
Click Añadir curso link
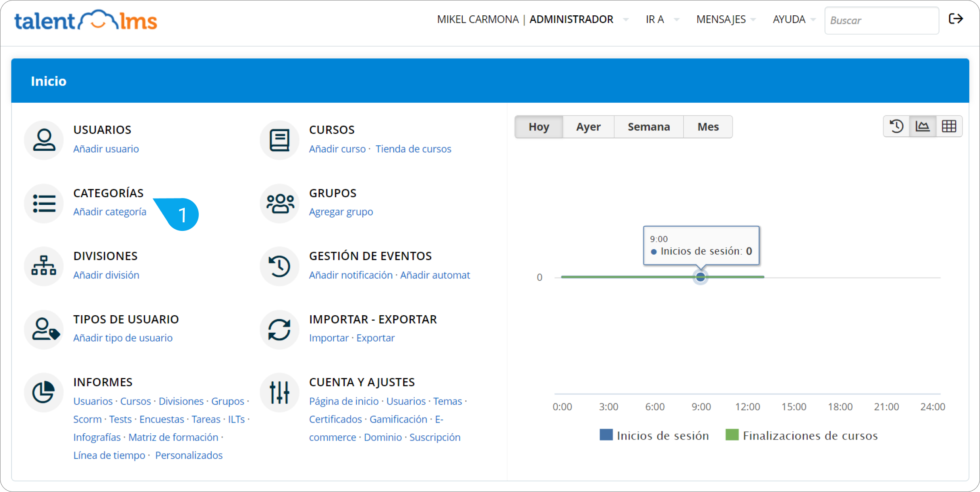coord(337,149)
